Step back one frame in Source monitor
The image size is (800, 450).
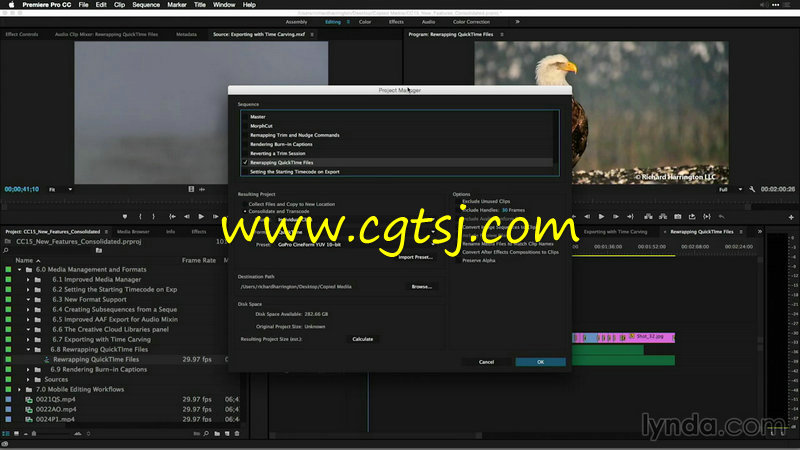pyautogui.click(x=187, y=217)
